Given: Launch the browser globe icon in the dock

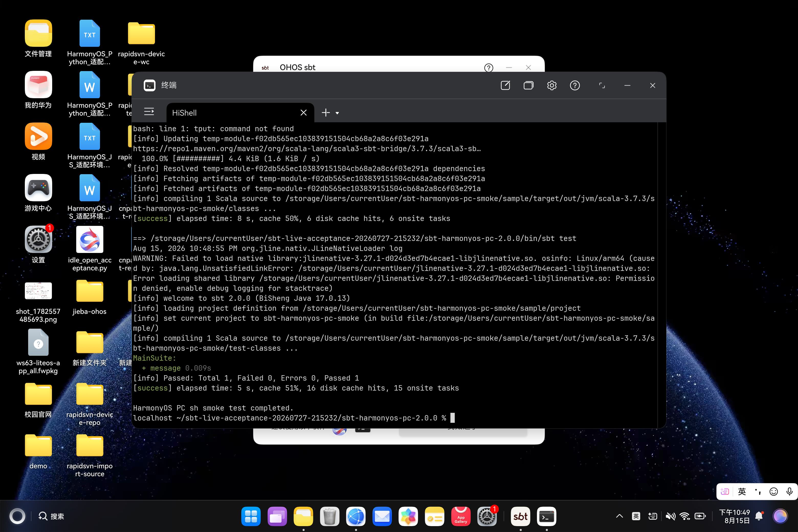Looking at the screenshot, I should pyautogui.click(x=356, y=516).
